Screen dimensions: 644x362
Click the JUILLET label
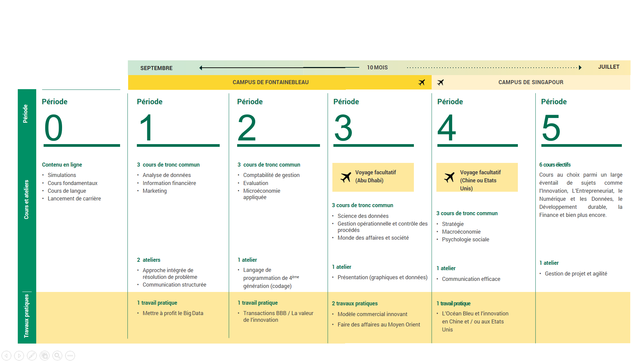coord(609,67)
